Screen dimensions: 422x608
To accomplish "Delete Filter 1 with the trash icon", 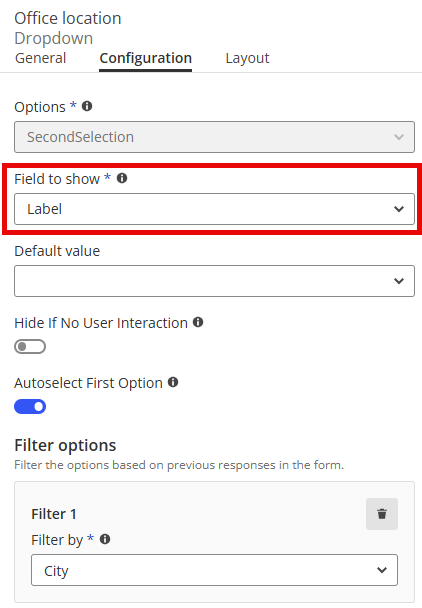I will click(382, 514).
